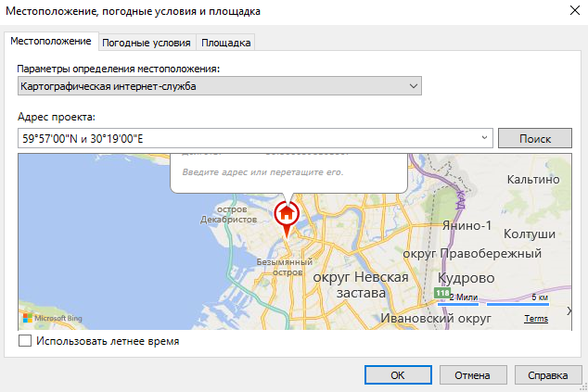Switch to the Погодные условия tab
Image resolution: width=588 pixels, height=392 pixels.
click(147, 43)
